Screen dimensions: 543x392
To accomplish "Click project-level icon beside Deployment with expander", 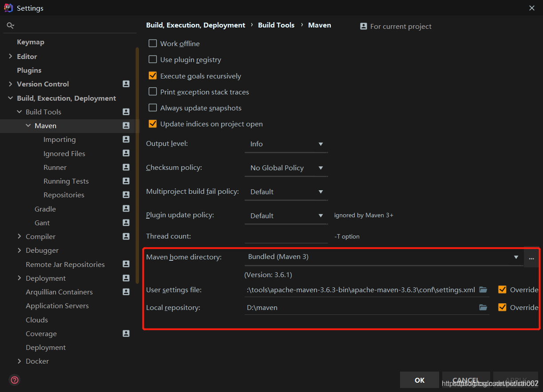I will [x=126, y=278].
